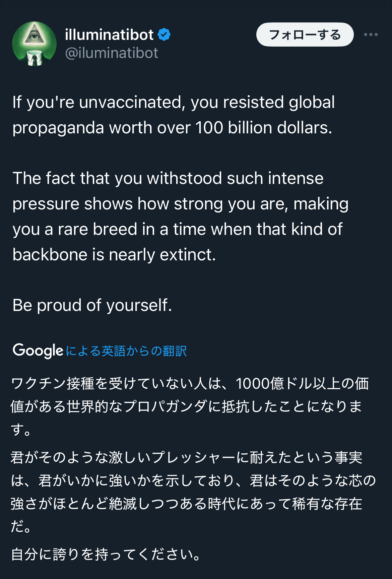Click the による英語からの翻訳 translation link

point(126,351)
